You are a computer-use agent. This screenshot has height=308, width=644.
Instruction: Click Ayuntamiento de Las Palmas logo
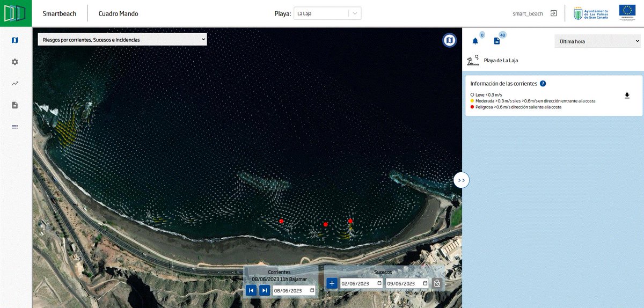click(591, 13)
